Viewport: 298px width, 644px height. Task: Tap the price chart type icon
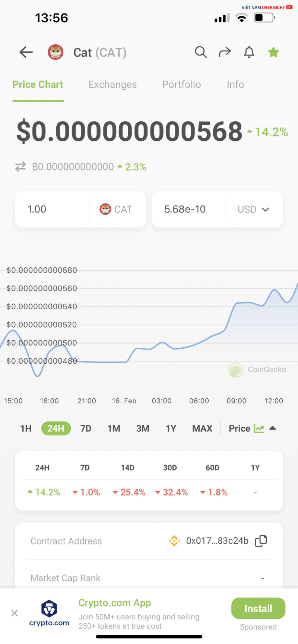tap(259, 428)
